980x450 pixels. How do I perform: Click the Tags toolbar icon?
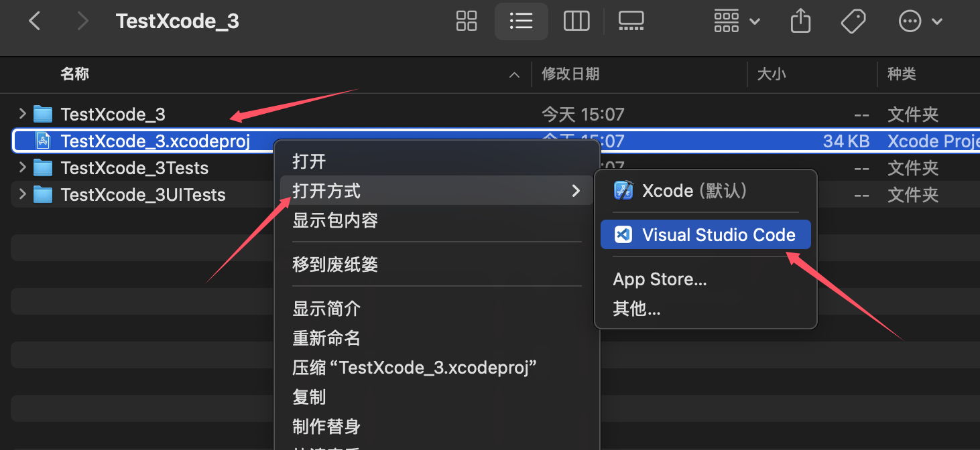click(x=853, y=21)
